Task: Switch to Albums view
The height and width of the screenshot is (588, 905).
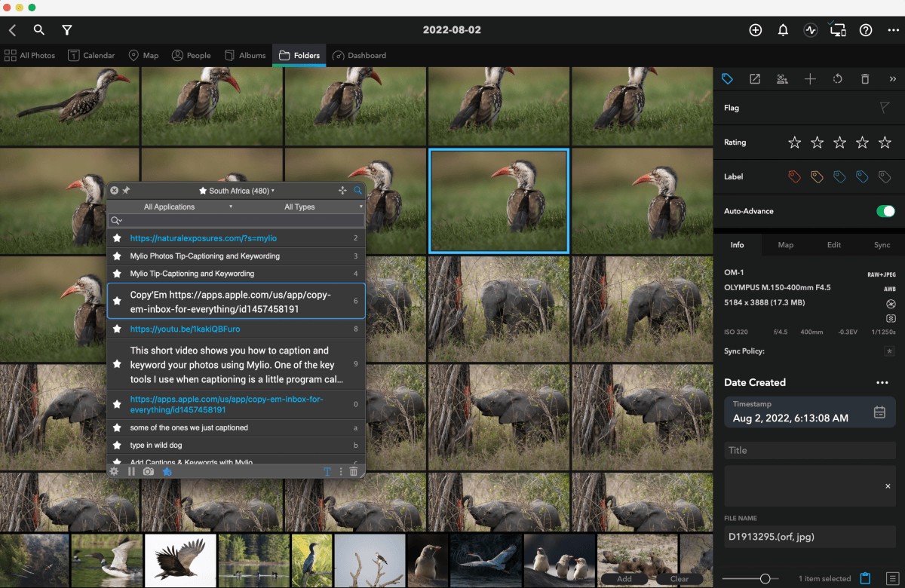Action: pyautogui.click(x=245, y=55)
